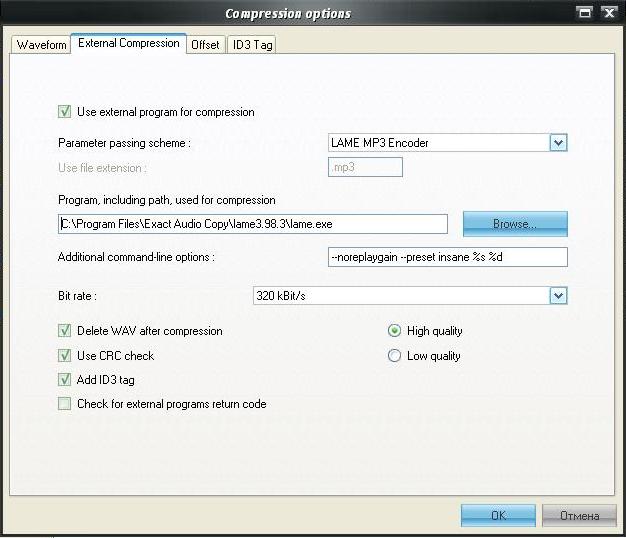626x538 pixels.
Task: Select the High quality radio button
Action: 394,331
